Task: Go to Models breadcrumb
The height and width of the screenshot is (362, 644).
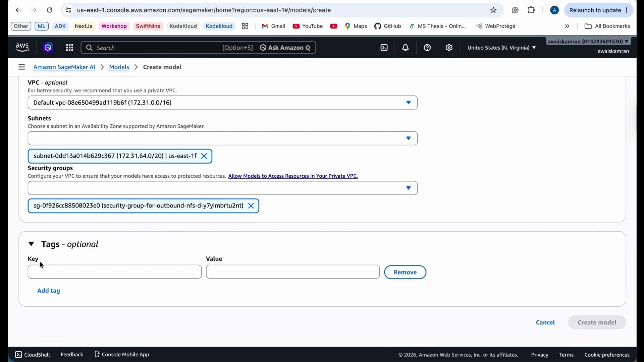Action: click(119, 67)
